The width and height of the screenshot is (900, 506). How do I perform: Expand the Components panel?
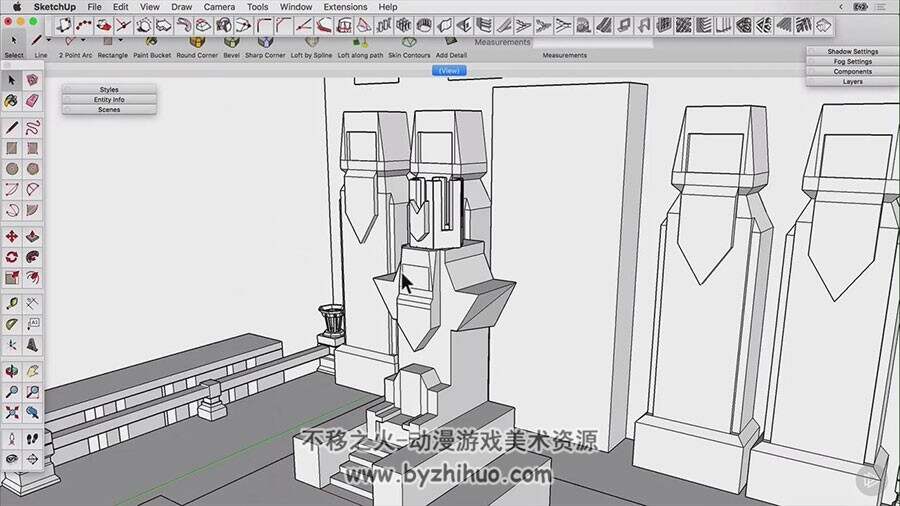[x=852, y=72]
